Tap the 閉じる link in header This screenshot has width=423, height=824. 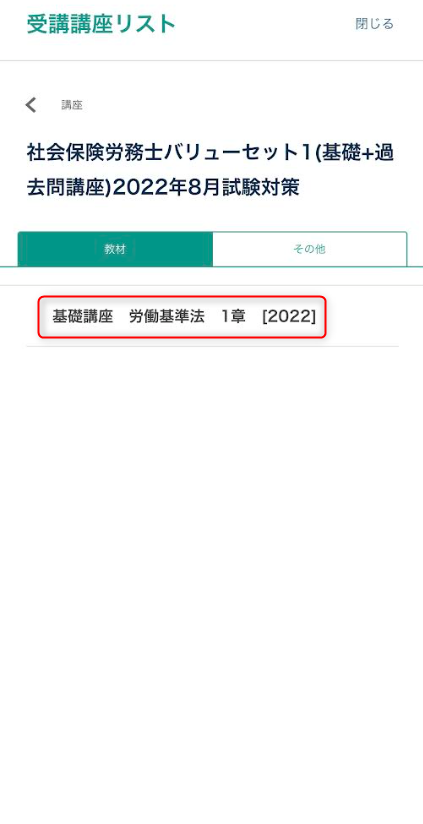(375, 24)
